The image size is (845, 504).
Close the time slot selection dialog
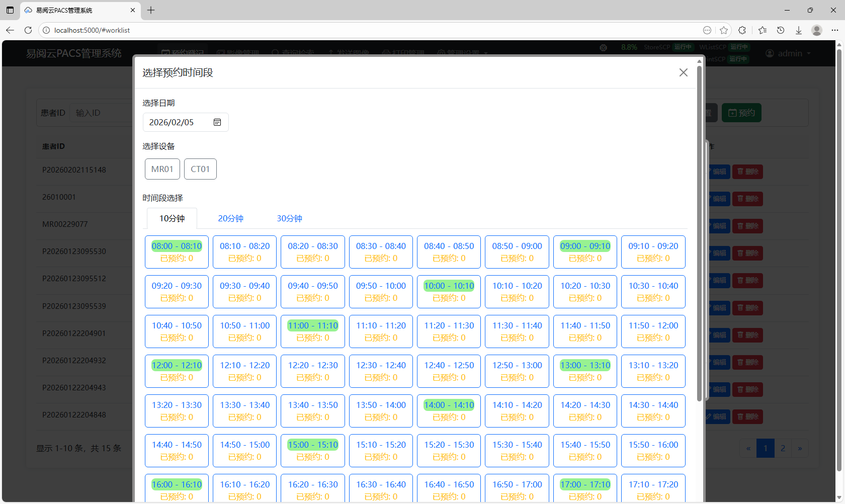683,72
